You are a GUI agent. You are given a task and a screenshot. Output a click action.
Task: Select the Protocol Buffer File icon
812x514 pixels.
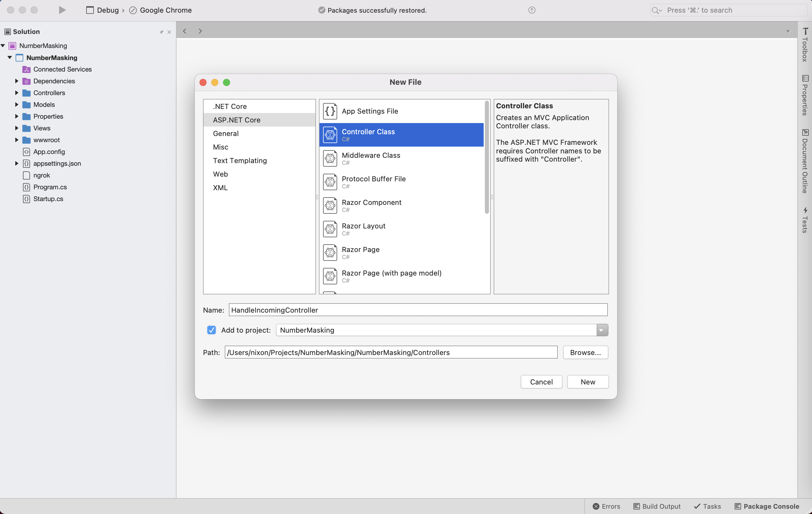pyautogui.click(x=330, y=182)
